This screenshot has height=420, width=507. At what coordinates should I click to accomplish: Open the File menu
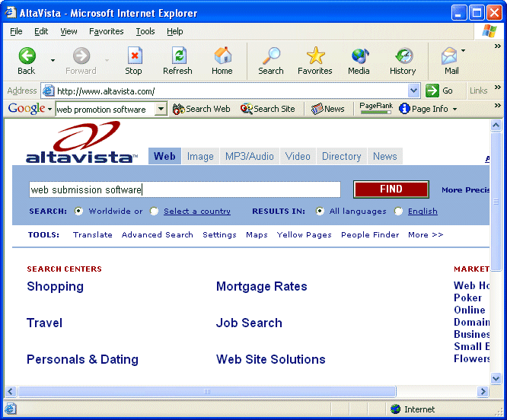point(16,31)
